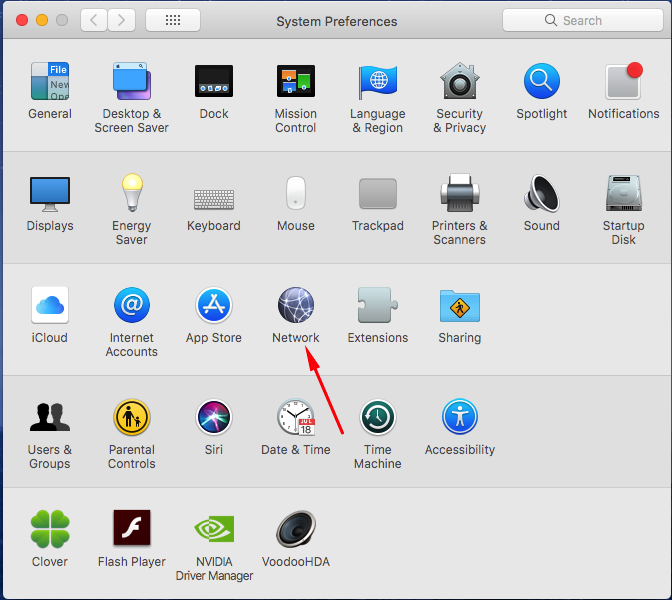Screen dimensions: 672x600
Task: Close the System Preferences window
Action: [22, 20]
